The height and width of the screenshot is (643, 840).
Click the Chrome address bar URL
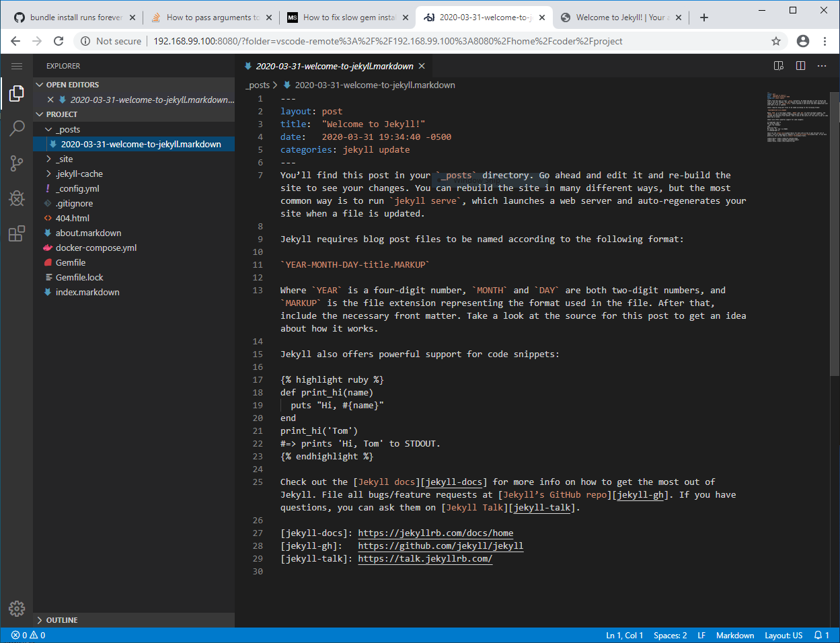click(x=388, y=41)
